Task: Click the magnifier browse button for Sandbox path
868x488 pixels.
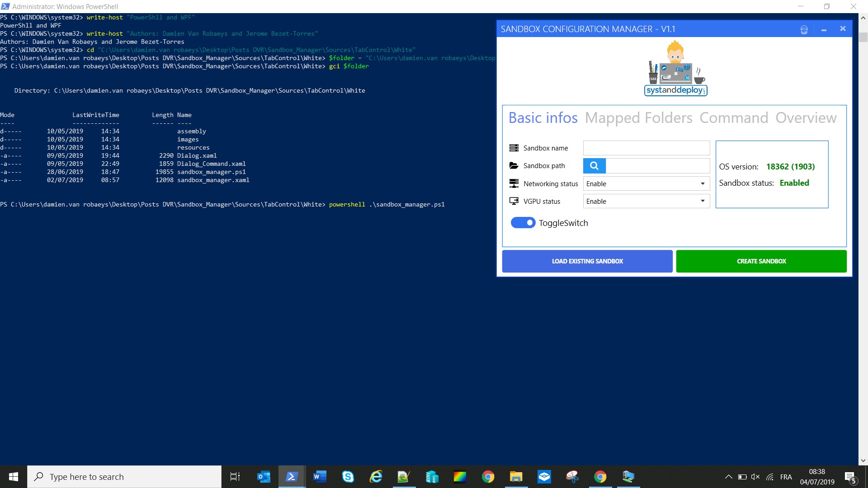Action: [594, 166]
